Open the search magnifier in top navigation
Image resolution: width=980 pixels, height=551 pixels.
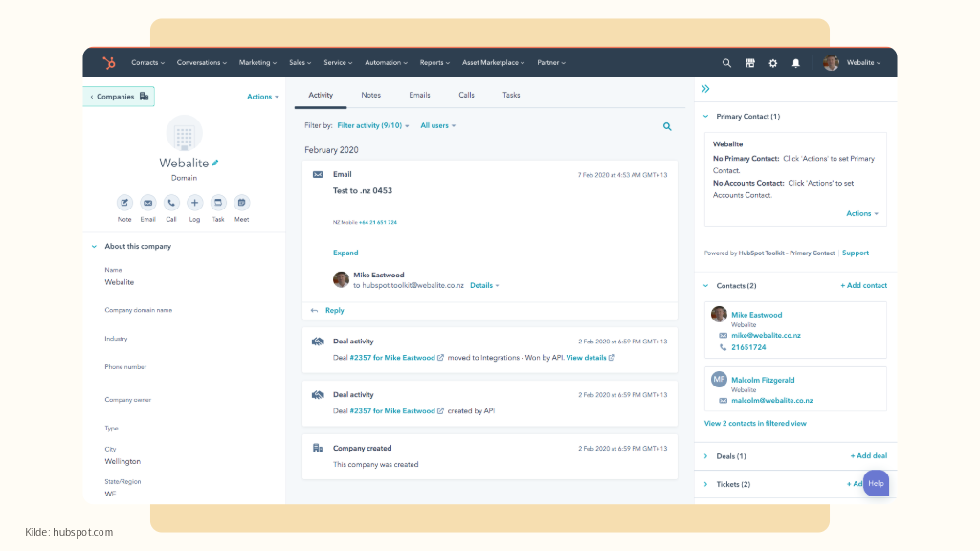[x=726, y=63]
